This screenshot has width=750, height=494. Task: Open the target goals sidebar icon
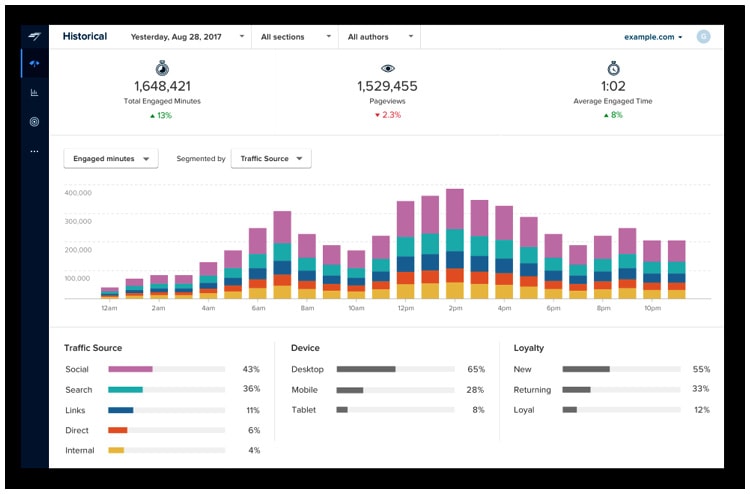34,122
